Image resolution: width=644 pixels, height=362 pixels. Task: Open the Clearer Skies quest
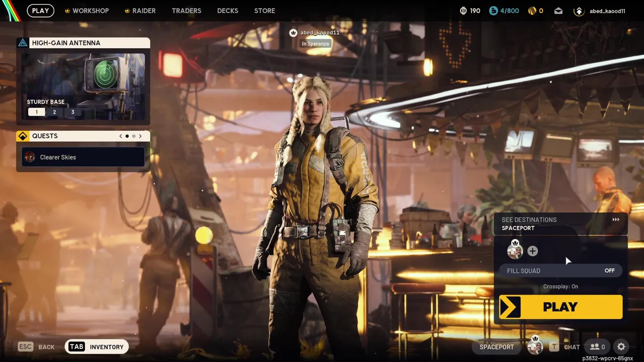click(83, 157)
